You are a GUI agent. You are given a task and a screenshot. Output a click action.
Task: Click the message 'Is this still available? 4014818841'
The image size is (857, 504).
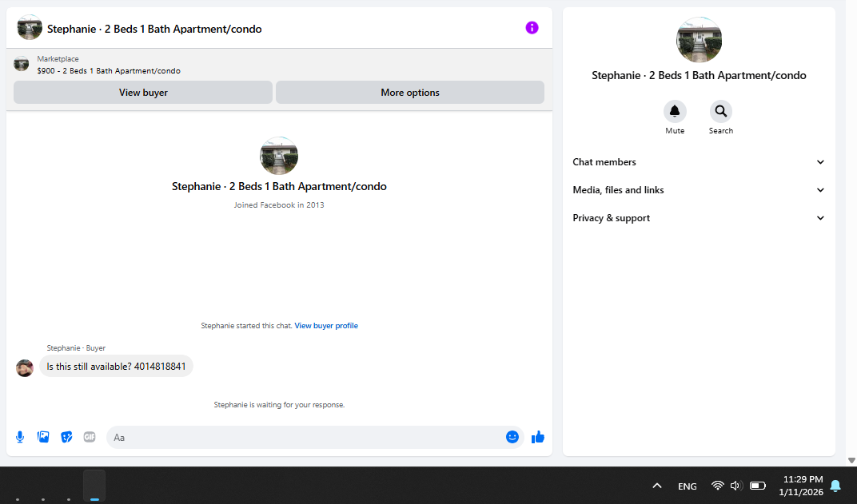(117, 367)
